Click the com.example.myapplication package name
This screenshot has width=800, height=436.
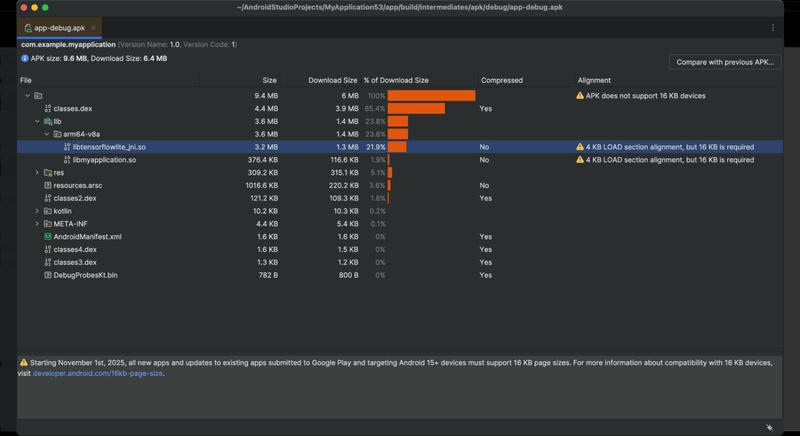coord(68,44)
